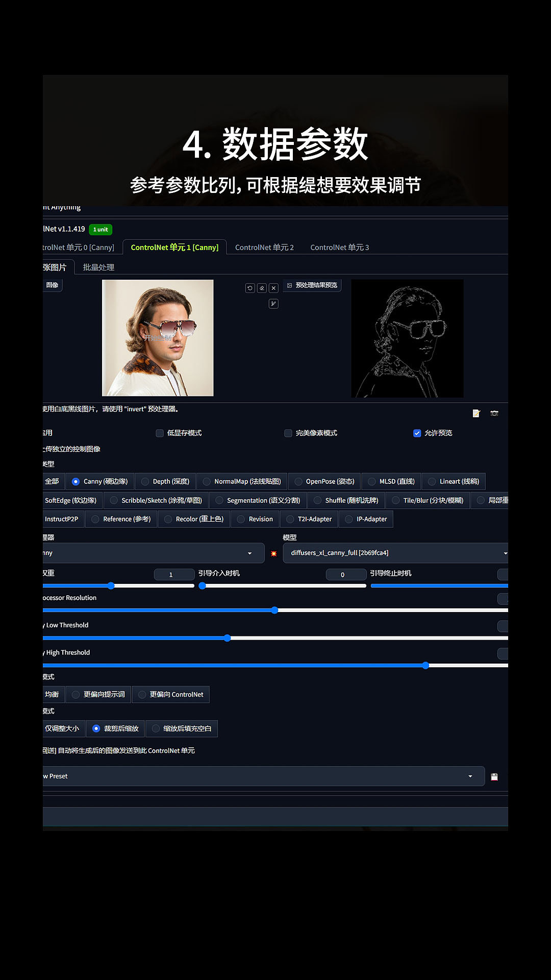Click the uploaded portrait photo

[x=158, y=338]
